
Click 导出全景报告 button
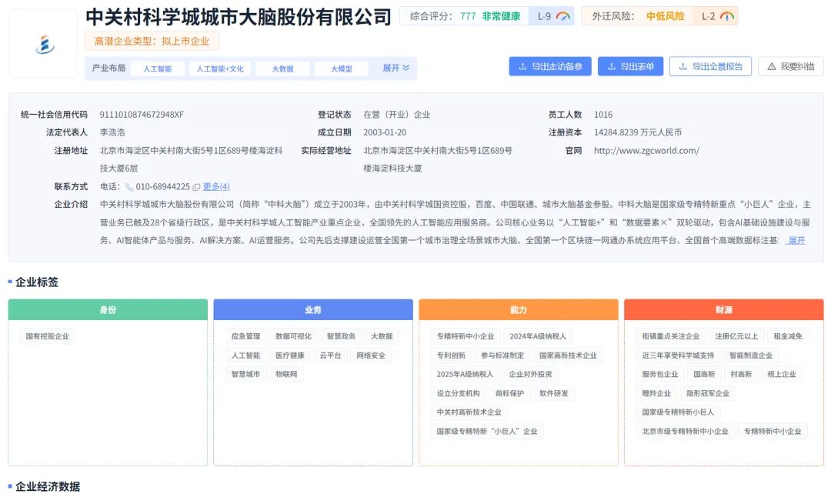tap(710, 66)
